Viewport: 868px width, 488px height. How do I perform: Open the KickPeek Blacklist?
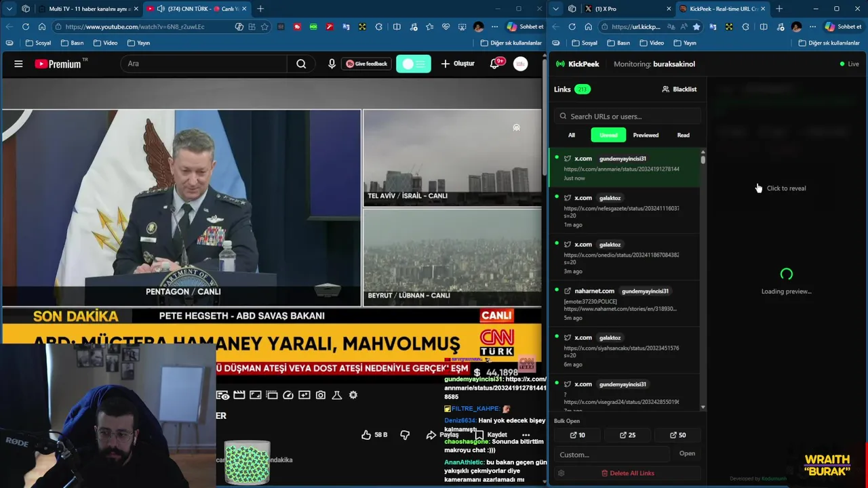tap(679, 89)
